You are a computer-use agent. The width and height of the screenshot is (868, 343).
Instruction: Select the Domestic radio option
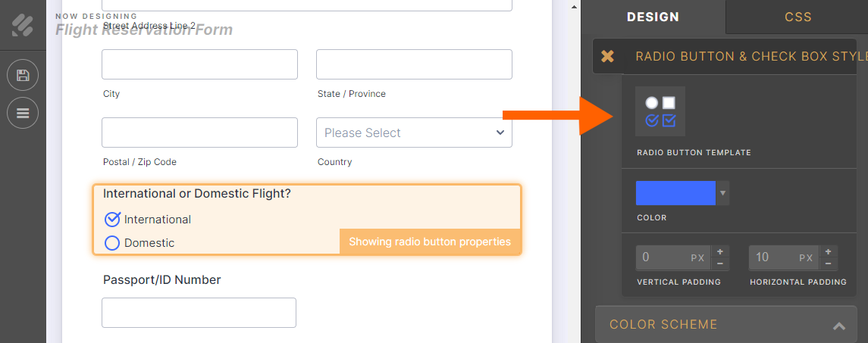coord(112,243)
